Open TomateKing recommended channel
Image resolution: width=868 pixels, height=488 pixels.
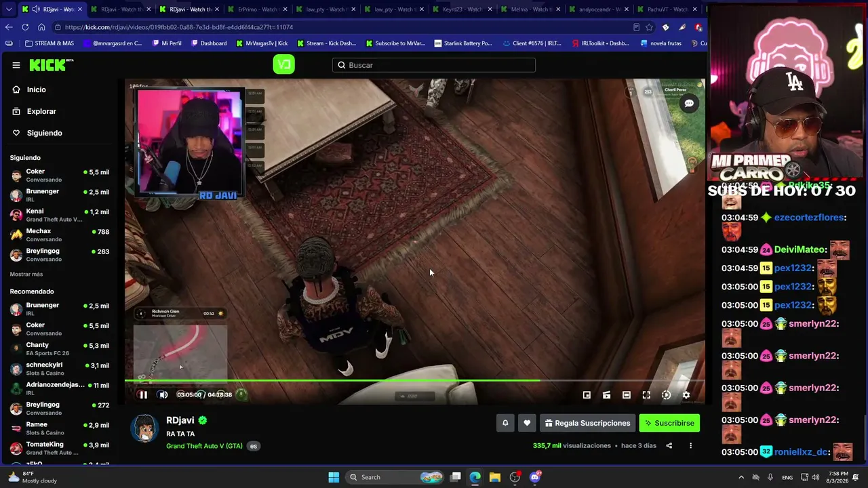point(60,448)
